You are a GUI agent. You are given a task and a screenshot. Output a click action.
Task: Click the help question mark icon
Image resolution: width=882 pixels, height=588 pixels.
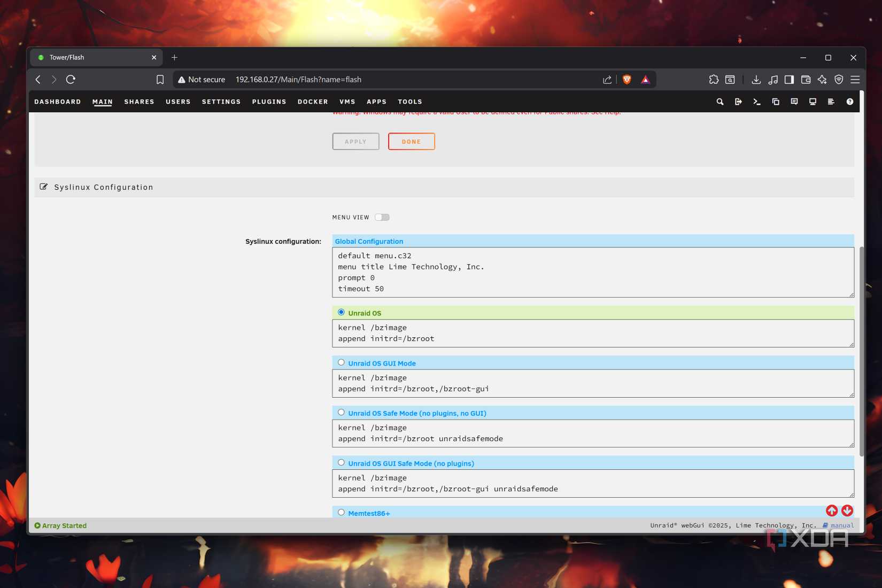coord(849,102)
